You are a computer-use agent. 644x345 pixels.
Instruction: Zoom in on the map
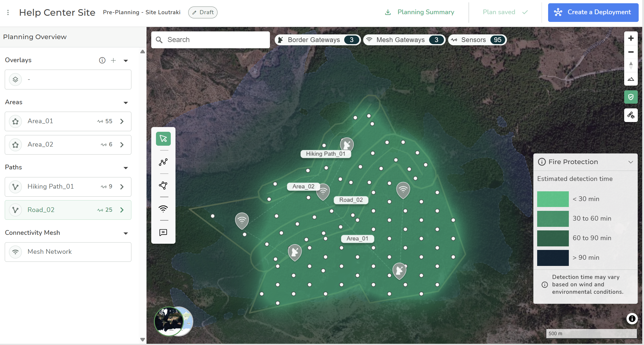(x=631, y=38)
